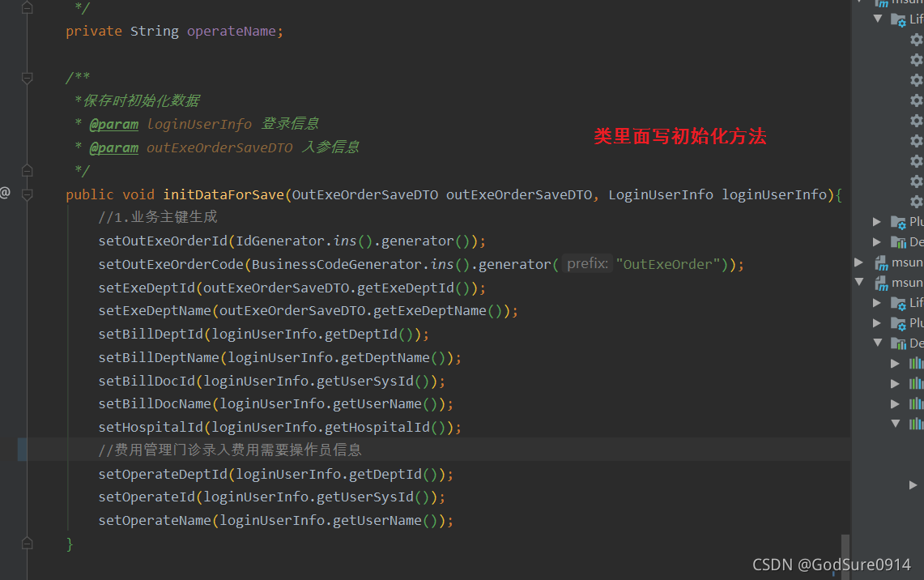Fold the Javadoc comment at the /** line
Image resolution: width=924 pixels, height=580 pixels.
[x=27, y=78]
